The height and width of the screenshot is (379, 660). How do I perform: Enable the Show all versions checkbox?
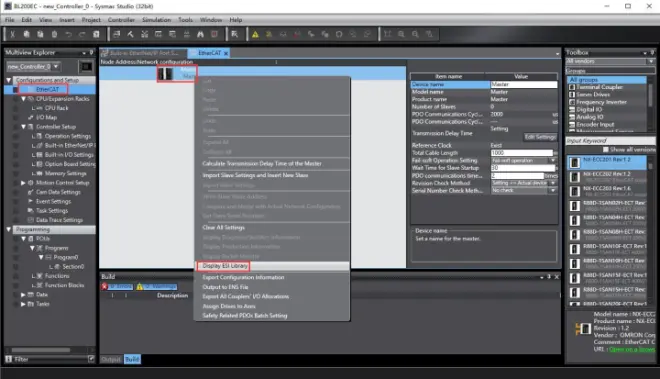606,149
